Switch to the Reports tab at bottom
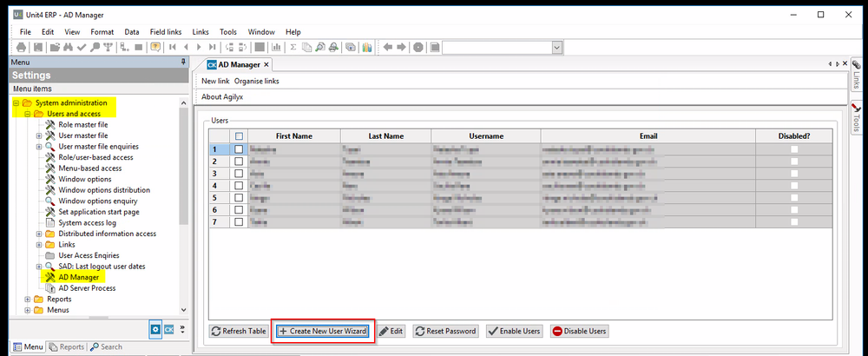Image resolution: width=868 pixels, height=356 pixels. [67, 347]
